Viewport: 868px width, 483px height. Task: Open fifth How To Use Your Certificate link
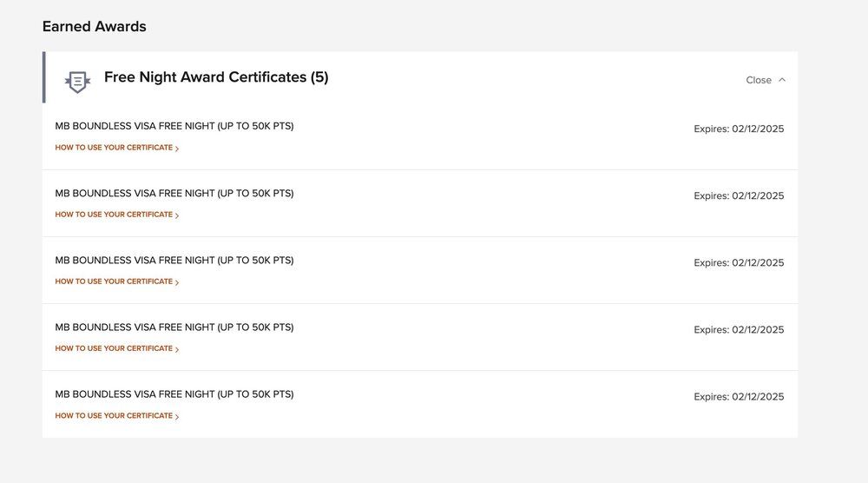point(114,416)
